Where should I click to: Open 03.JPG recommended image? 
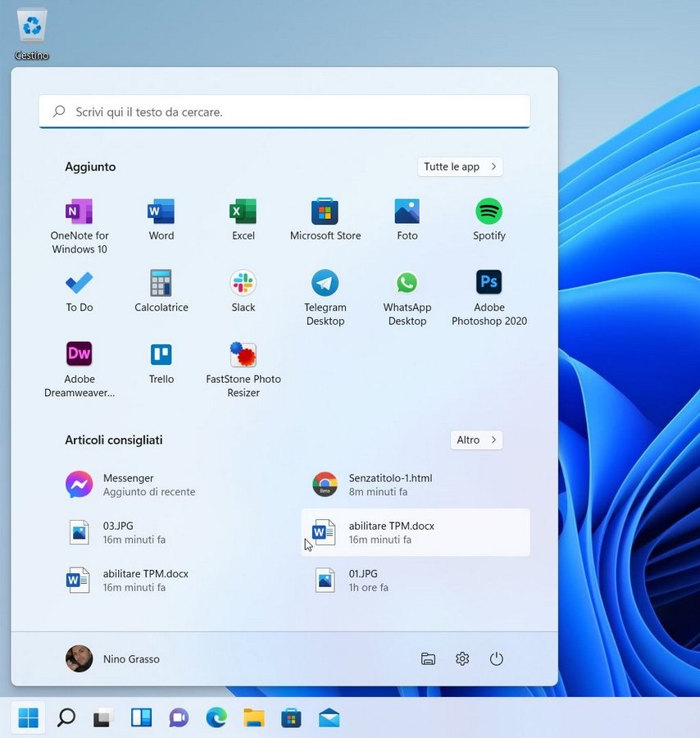pos(117,532)
